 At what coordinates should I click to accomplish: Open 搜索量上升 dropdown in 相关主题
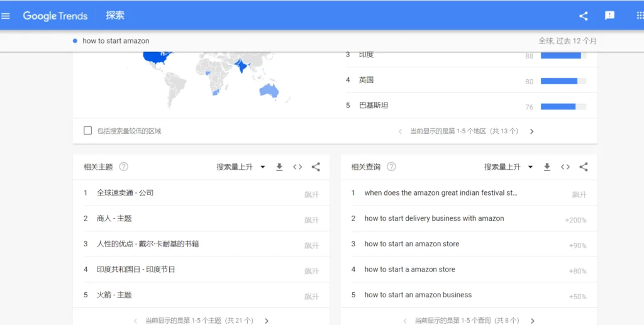pos(241,167)
